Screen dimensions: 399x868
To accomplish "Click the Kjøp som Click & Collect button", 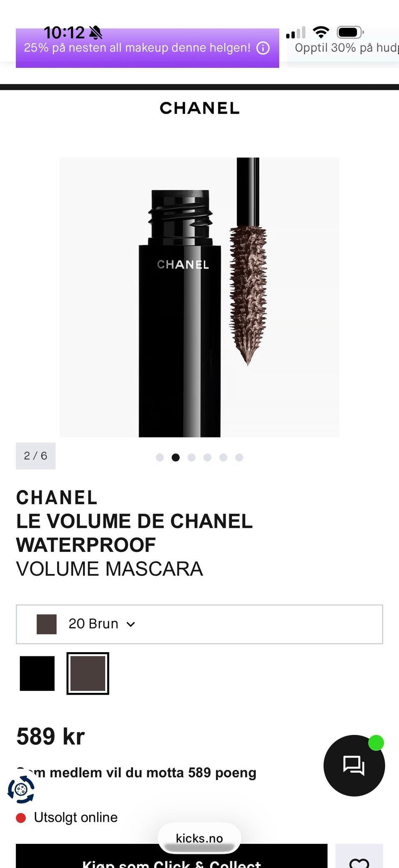I will pyautogui.click(x=172, y=856).
